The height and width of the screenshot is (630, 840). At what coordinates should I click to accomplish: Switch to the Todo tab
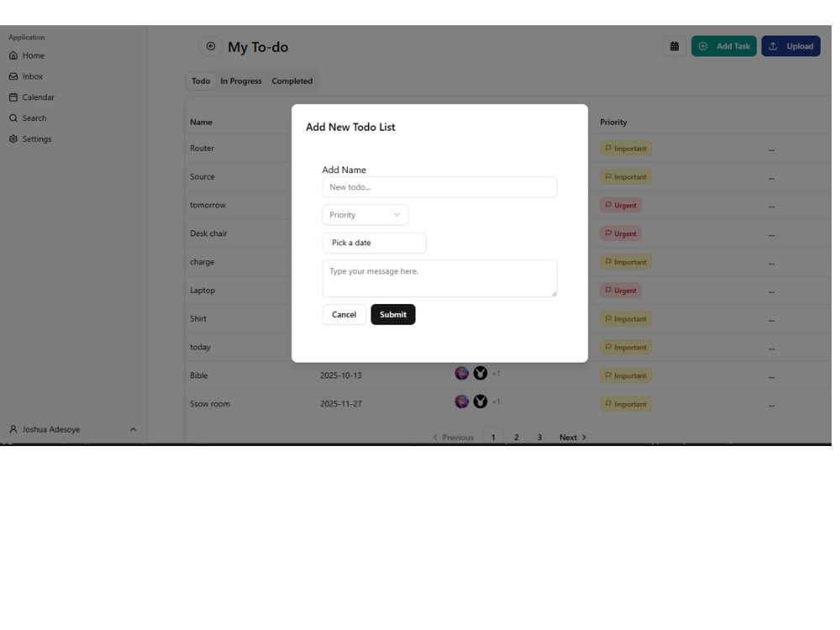click(x=201, y=81)
